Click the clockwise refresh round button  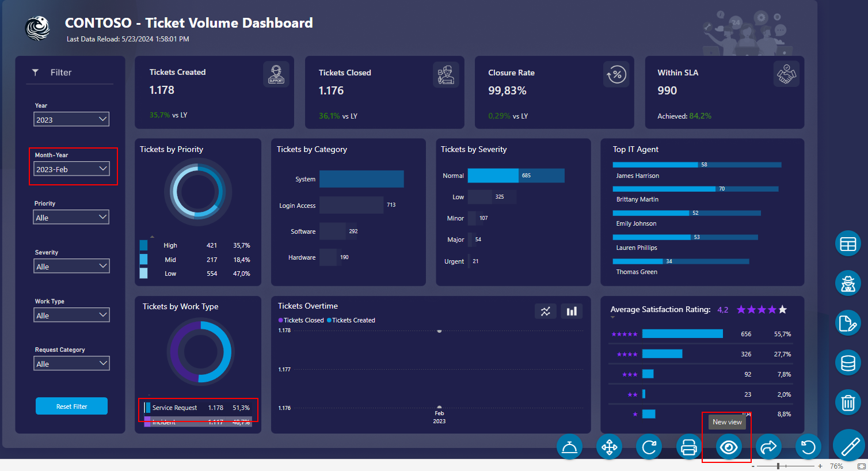(x=649, y=447)
